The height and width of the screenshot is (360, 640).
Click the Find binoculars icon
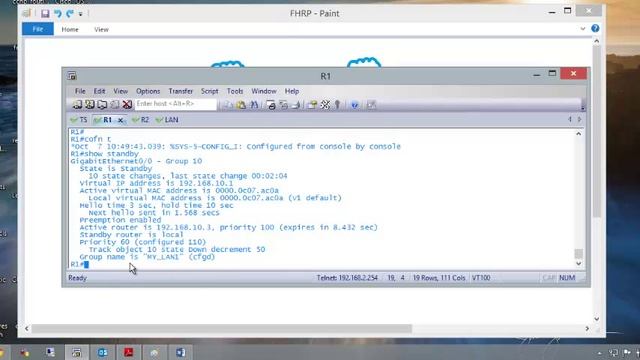(x=254, y=105)
